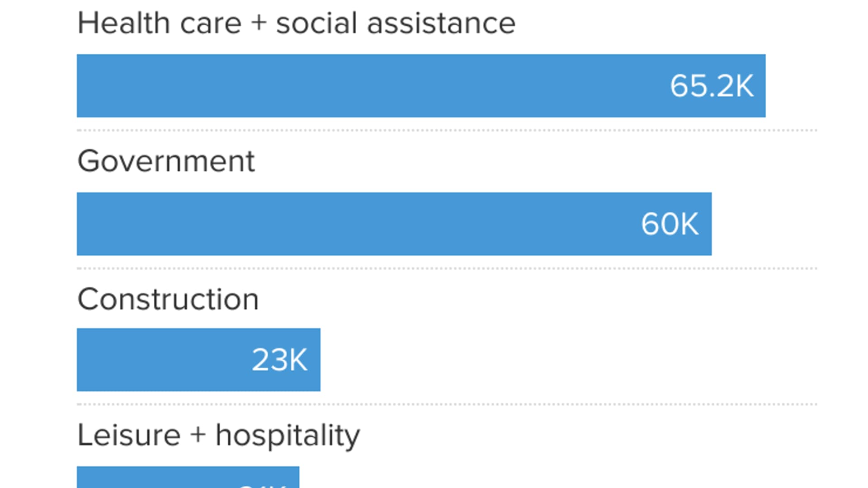Click the Government category label
The width and height of the screenshot is (868, 488).
click(166, 161)
